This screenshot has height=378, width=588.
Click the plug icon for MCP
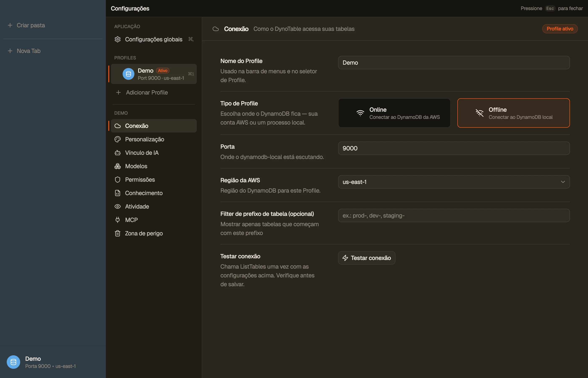click(x=118, y=220)
